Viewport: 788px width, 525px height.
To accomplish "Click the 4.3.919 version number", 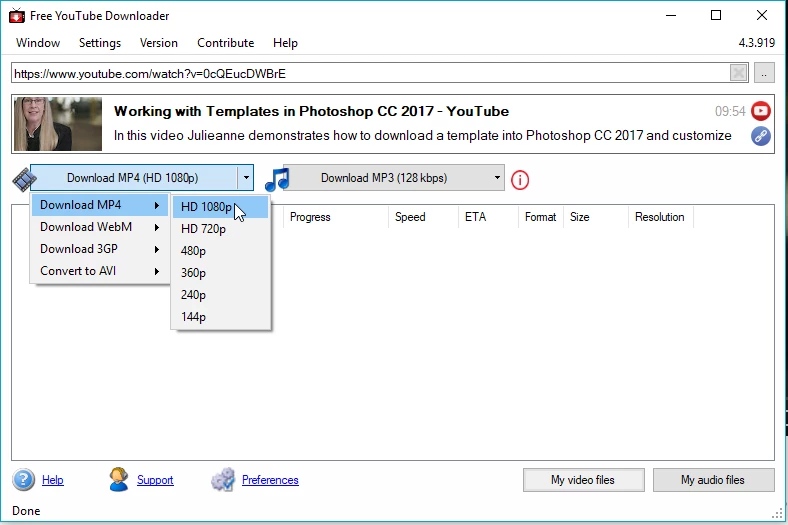I will [757, 43].
